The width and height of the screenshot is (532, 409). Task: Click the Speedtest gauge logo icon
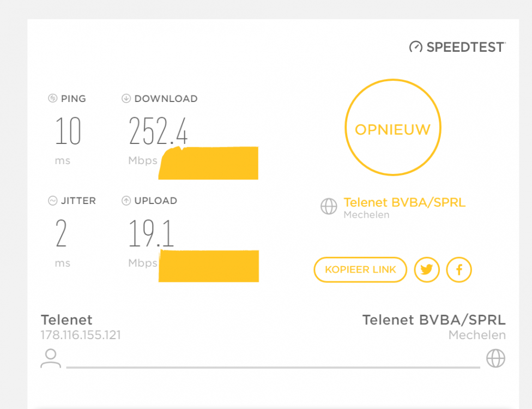point(416,47)
